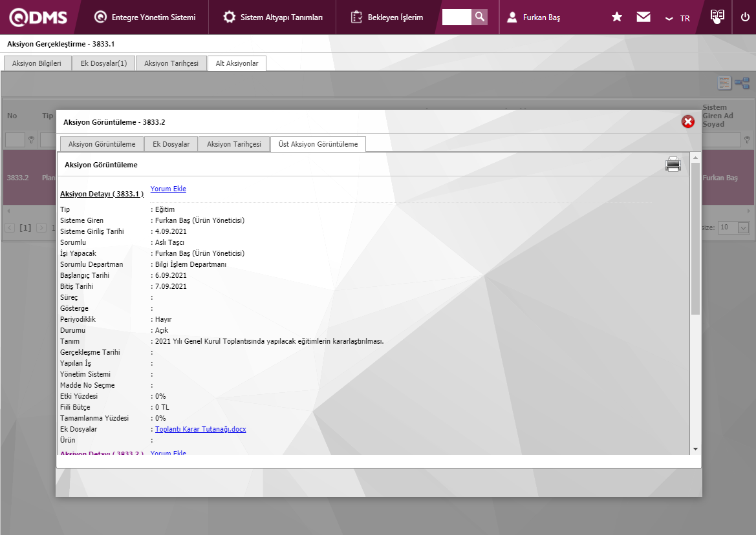756x535 pixels.
Task: Click the scroll down arrow in dialog
Action: pos(695,448)
